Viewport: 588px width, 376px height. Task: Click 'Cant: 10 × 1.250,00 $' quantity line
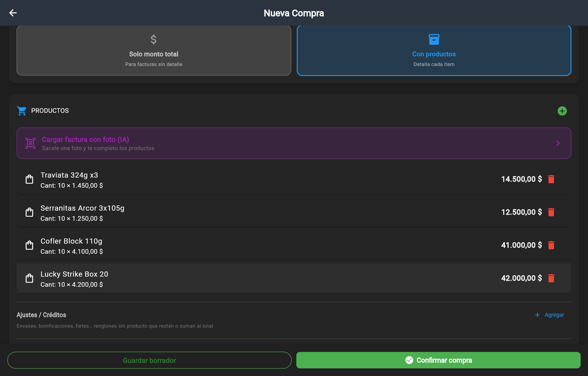72,219
